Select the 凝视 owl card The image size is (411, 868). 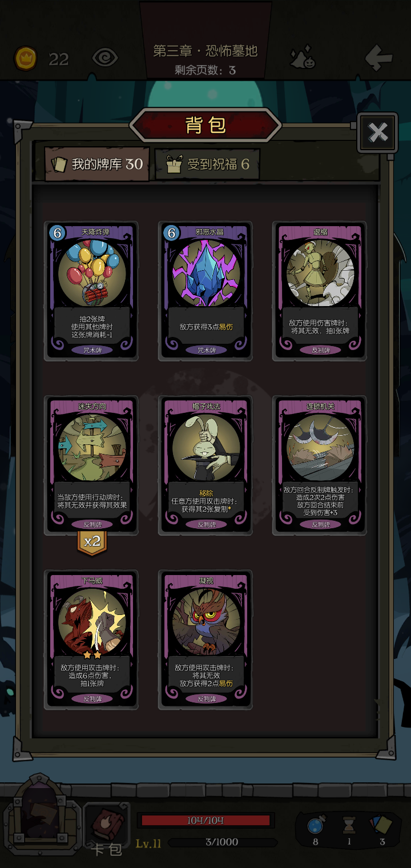point(205,640)
